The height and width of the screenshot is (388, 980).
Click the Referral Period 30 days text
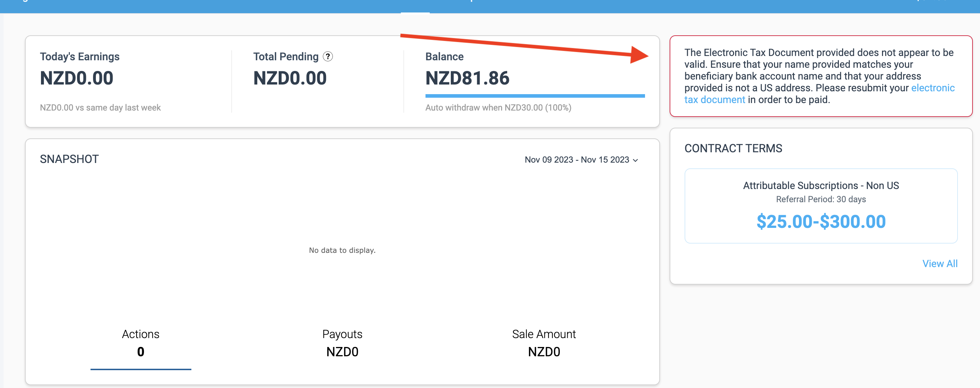tap(821, 199)
